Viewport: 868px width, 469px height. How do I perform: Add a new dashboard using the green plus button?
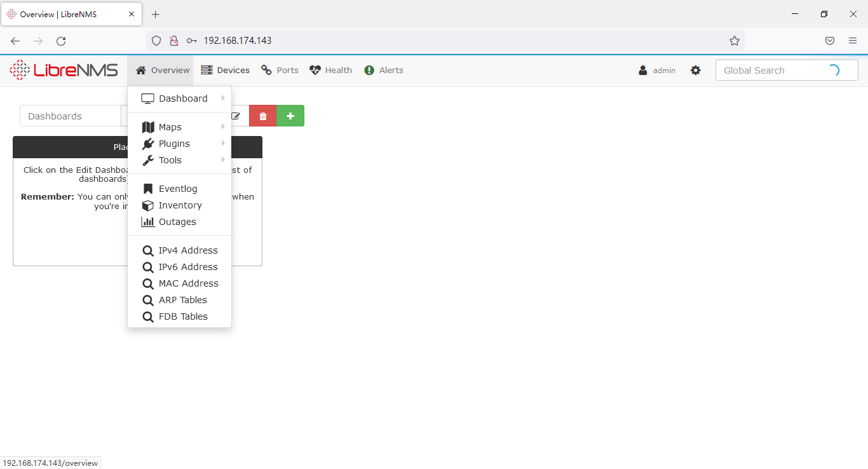(290, 116)
